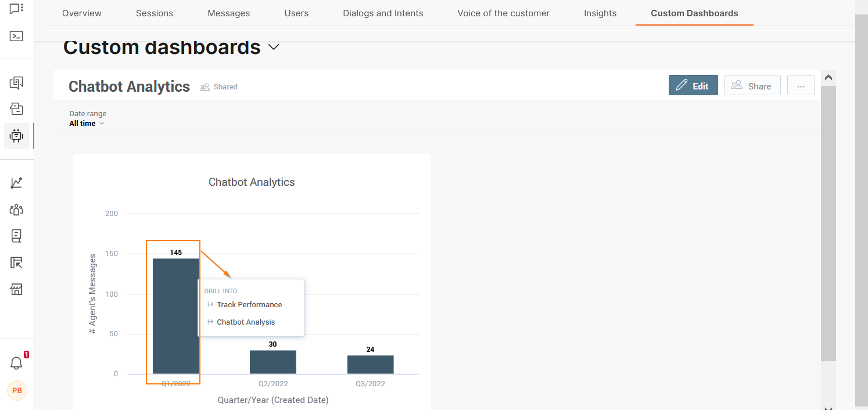Click the # Agent's Messages axis label
Viewport: 868px width, 410px height.
[92, 294]
